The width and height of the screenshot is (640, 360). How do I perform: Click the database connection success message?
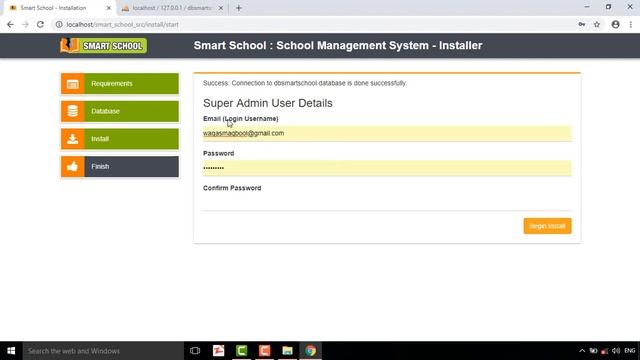[305, 83]
